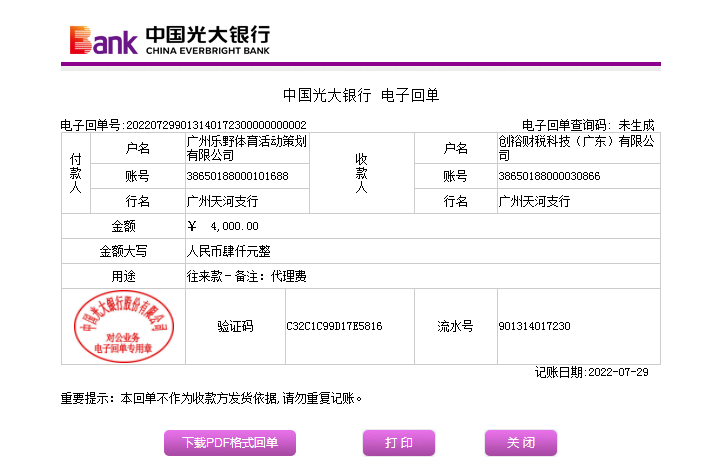Viewport: 712px width, 470px height.
Task: Click the 金额 label cell
Action: click(x=124, y=226)
